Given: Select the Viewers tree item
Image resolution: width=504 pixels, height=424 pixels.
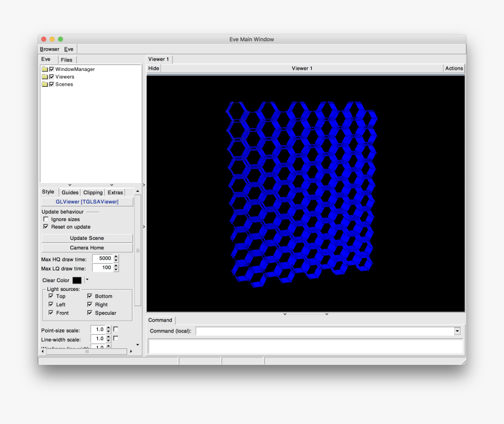Looking at the screenshot, I should tap(64, 77).
